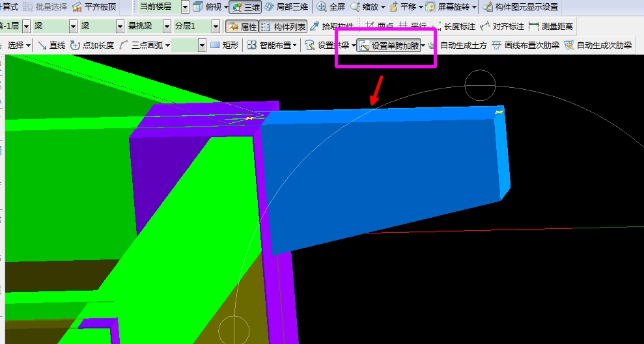Open the blank dropdown before 矩形
This screenshot has width=644, height=344.
[202, 45]
